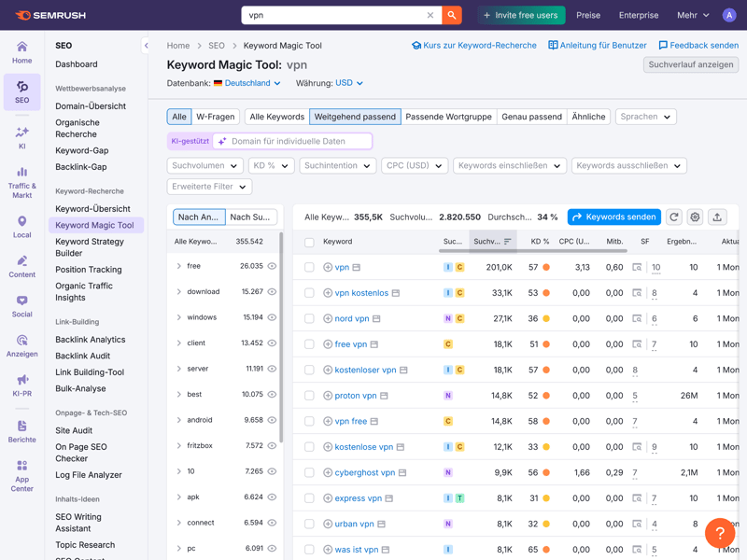Check the box for nord vpn
Viewport: 747px width, 560px height.
coord(309,318)
